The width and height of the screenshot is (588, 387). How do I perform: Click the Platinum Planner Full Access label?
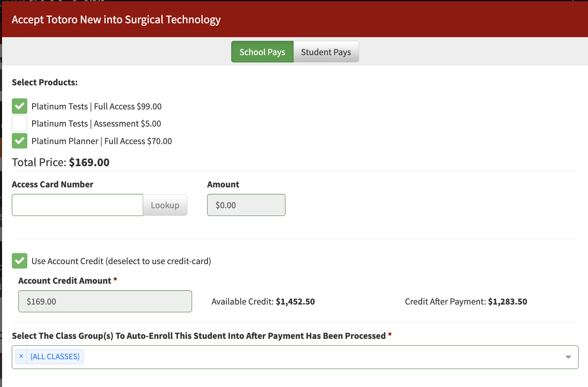click(x=102, y=141)
